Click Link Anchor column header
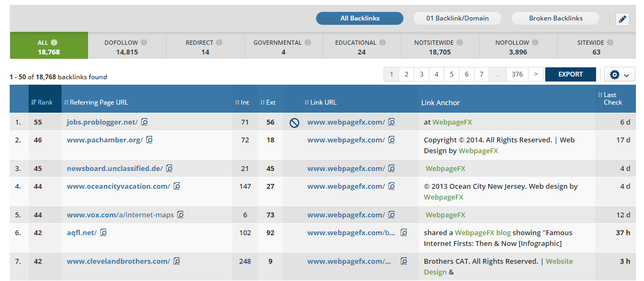 point(440,102)
